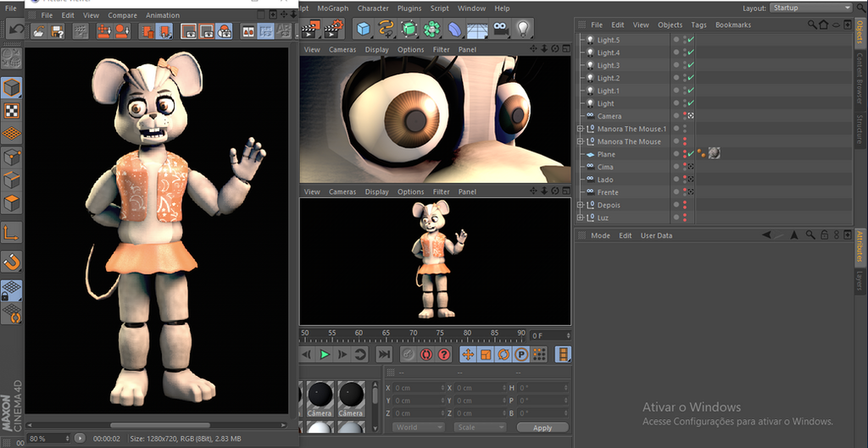The height and width of the screenshot is (448, 868).
Task: Open Edit Render Settings clapperboard with gear
Action: 333,29
